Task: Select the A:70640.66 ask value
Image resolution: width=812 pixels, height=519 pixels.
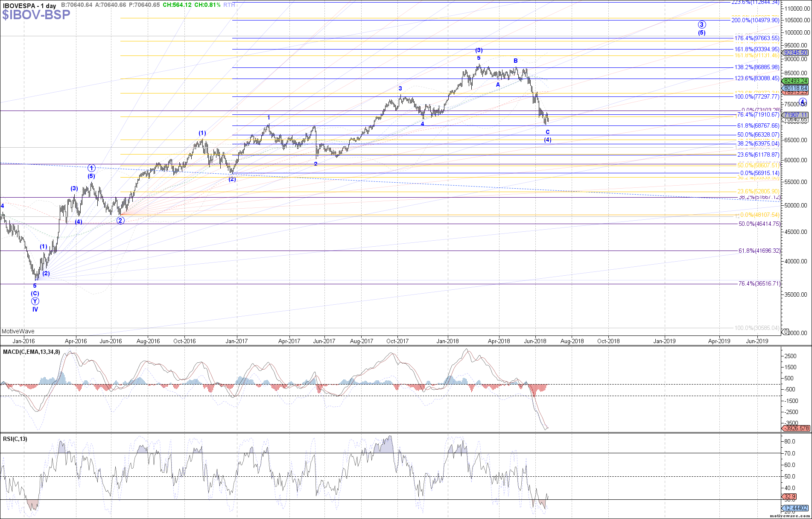Action: pos(111,5)
